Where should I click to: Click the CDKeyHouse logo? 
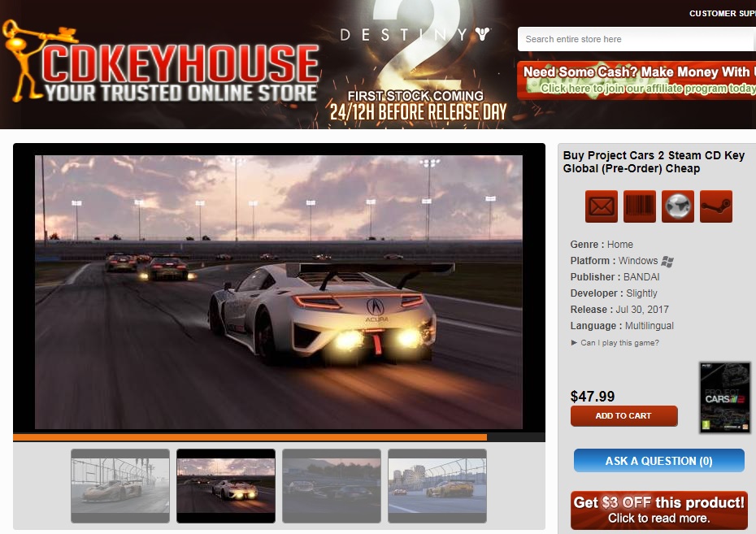coord(161,63)
